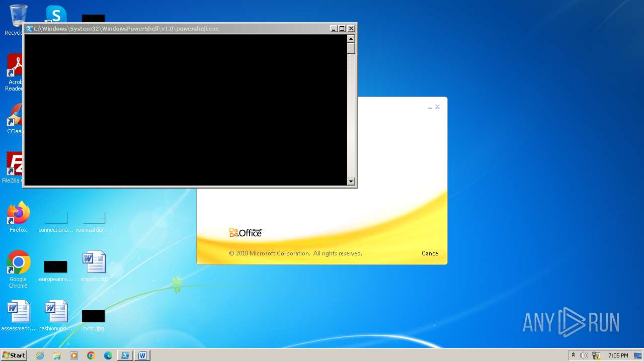Switch to the PowerShell taskbar button
Viewport: 644px width, 362px height.
pyautogui.click(x=125, y=355)
